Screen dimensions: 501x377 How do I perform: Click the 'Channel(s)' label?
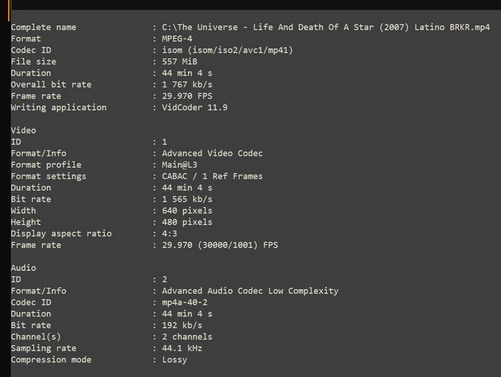point(36,337)
